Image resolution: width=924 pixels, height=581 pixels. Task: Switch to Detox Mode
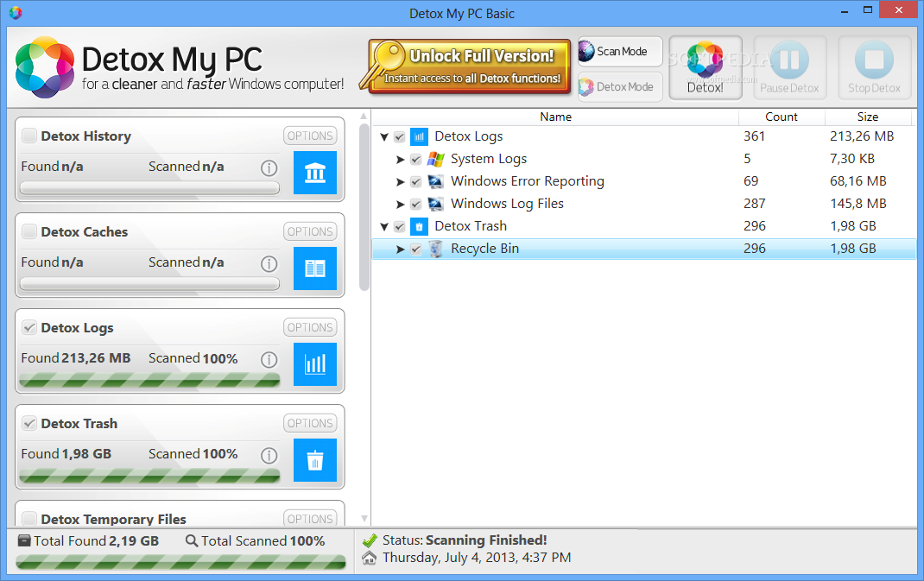tap(620, 86)
